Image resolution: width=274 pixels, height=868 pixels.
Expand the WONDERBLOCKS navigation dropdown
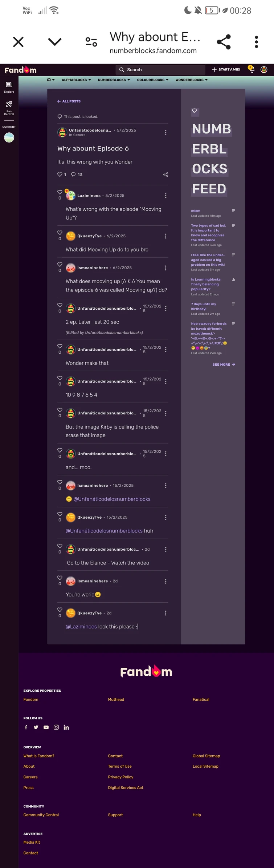pyautogui.click(x=192, y=80)
